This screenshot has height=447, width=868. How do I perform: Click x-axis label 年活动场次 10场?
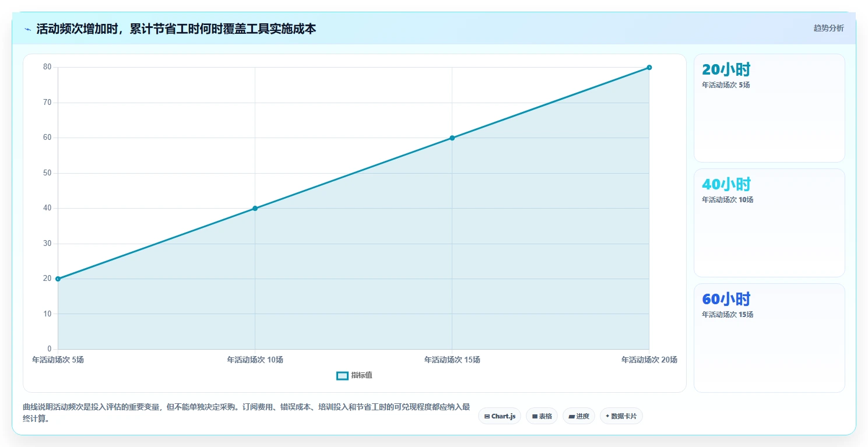[255, 360]
